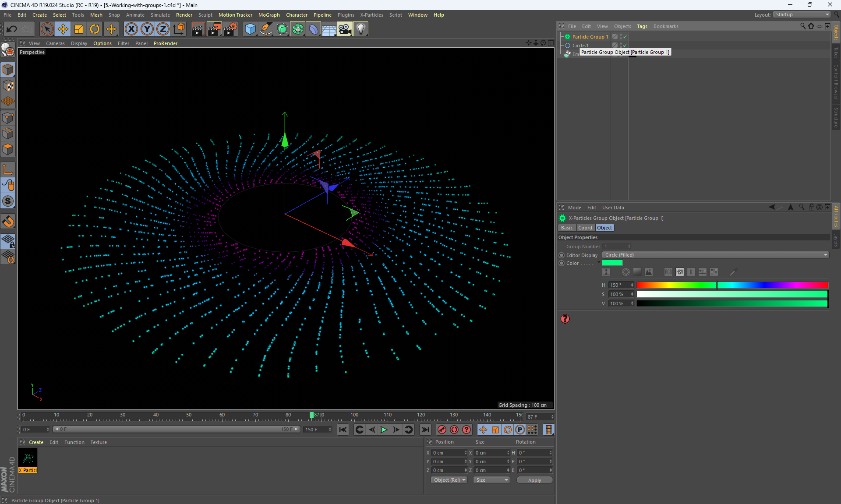The image size is (841, 504).
Task: Add a Cube primitive object
Action: [250, 29]
